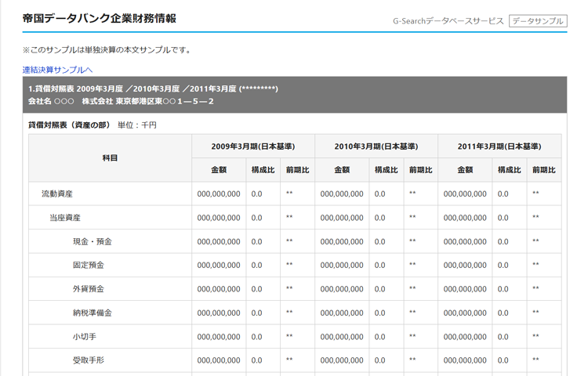Image resolution: width=588 pixels, height=376 pixels.
Task: Select the 2009年3月期(日本基準) header
Action: coord(253,146)
